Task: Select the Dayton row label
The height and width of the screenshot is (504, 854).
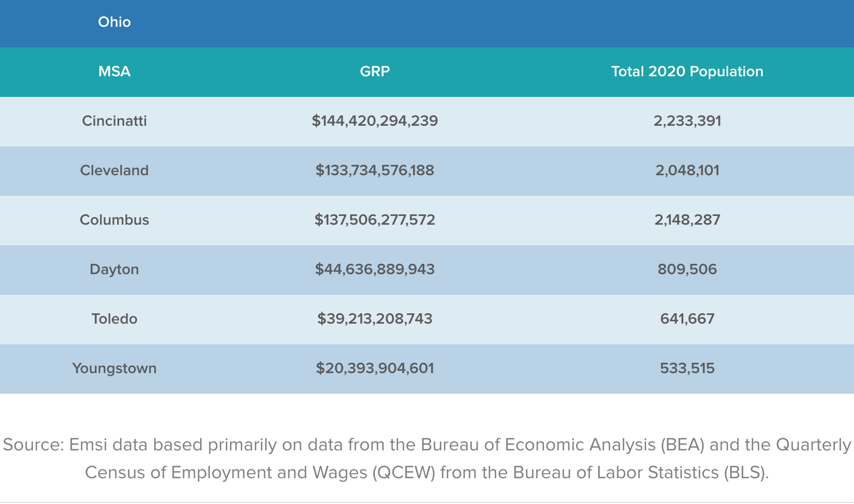Action: click(114, 270)
